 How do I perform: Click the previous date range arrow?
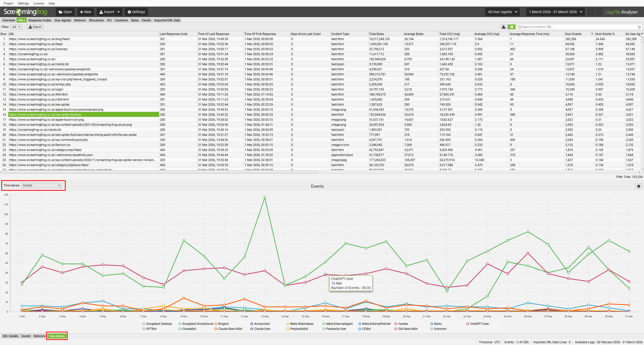(x=591, y=12)
